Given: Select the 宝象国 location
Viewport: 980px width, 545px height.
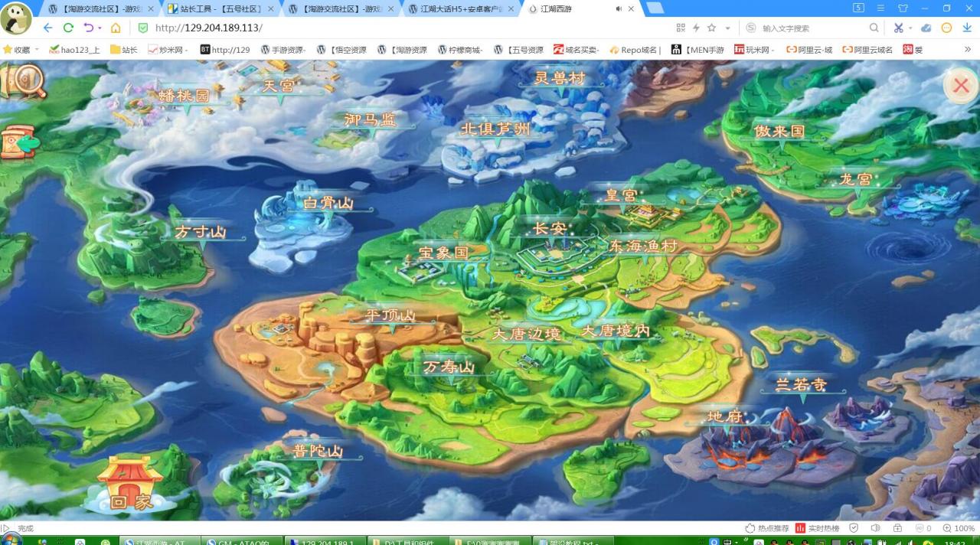Looking at the screenshot, I should pos(443,252).
